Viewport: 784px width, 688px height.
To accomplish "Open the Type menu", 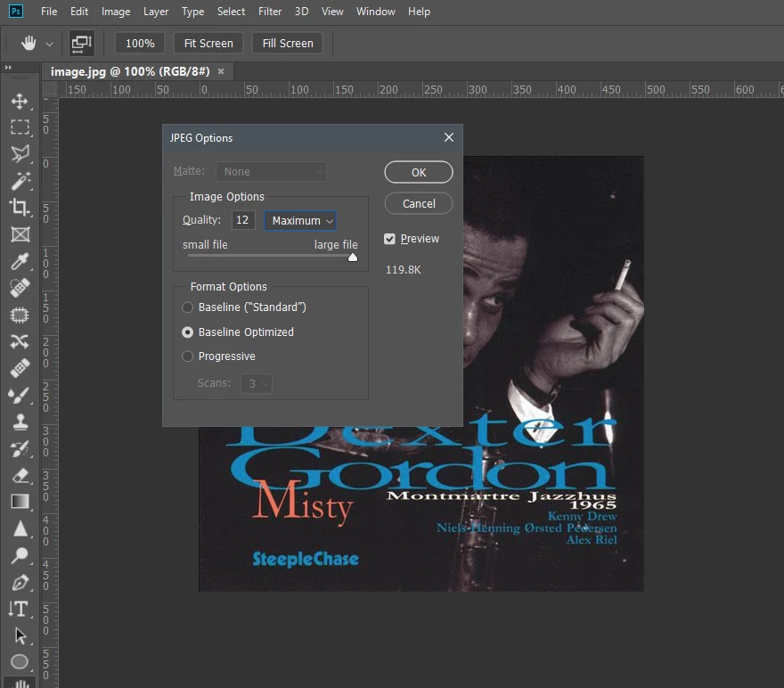I will coord(192,11).
